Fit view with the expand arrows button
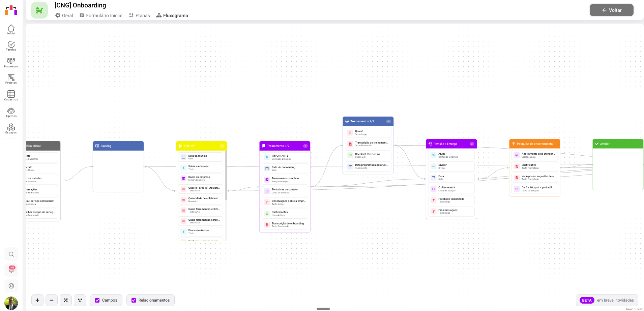 coord(66,300)
